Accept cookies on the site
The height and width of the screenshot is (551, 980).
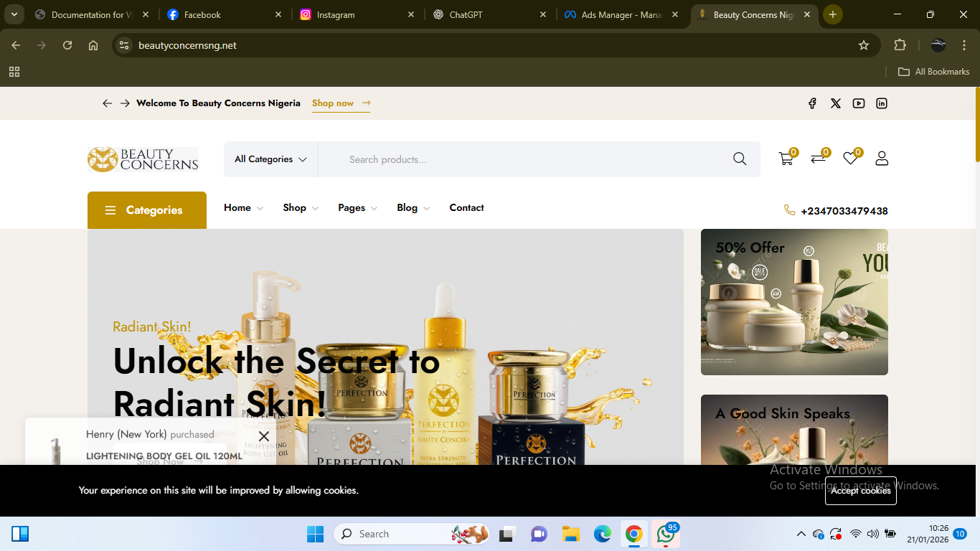point(861,491)
